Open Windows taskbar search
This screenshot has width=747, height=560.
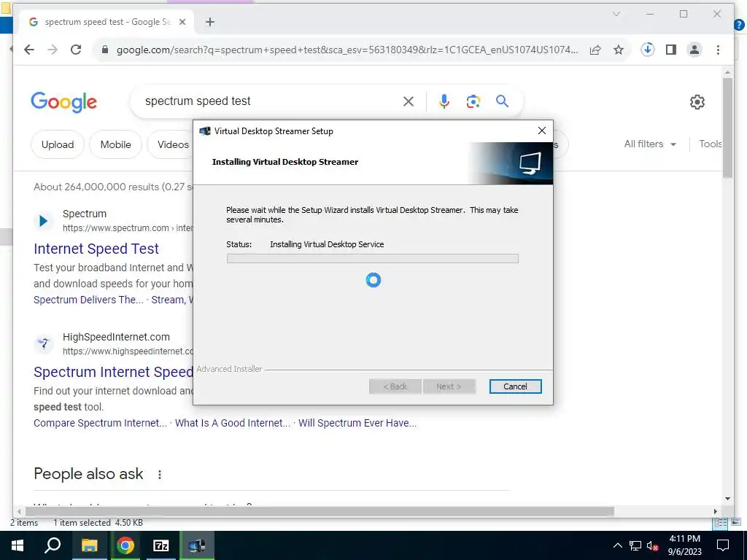[x=53, y=545]
